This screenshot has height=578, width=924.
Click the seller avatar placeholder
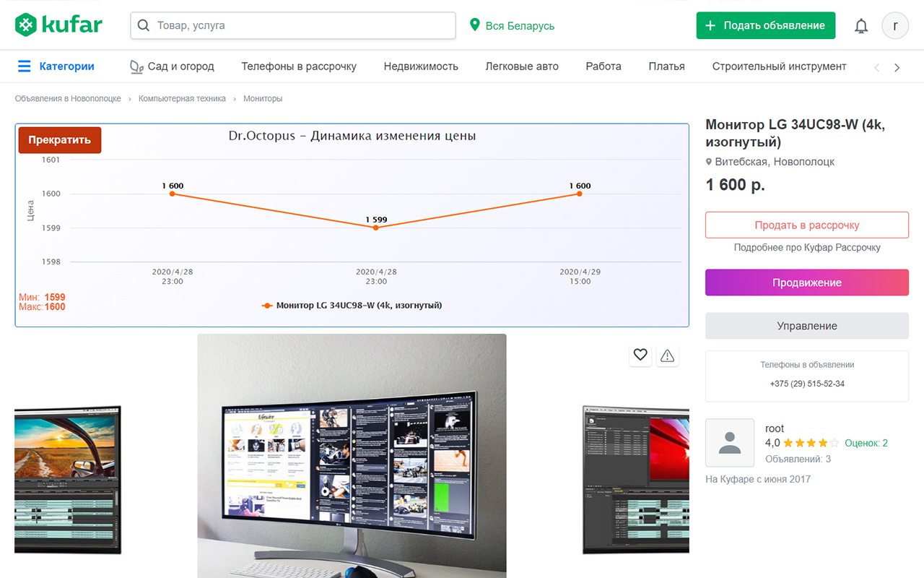click(730, 443)
